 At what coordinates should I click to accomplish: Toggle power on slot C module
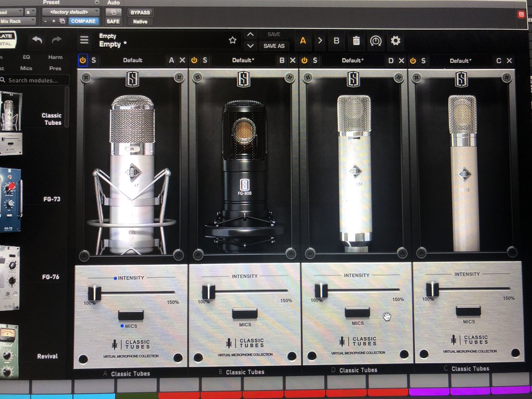(x=413, y=60)
